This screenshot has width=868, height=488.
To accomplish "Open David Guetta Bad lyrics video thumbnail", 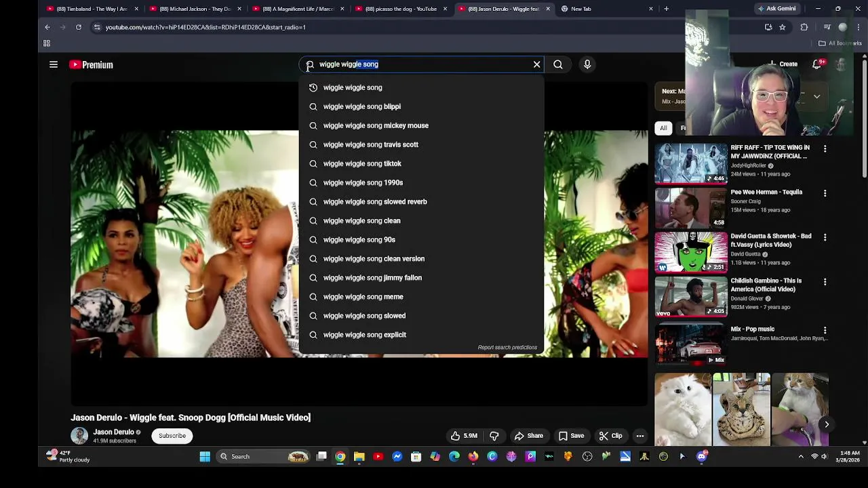I will pyautogui.click(x=690, y=251).
